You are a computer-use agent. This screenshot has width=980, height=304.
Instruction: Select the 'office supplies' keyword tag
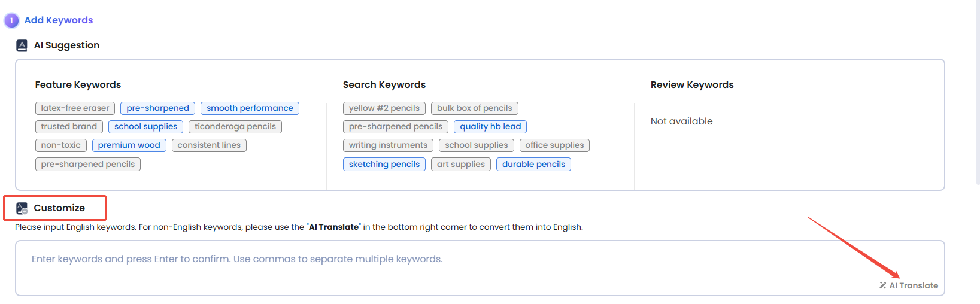click(x=554, y=145)
